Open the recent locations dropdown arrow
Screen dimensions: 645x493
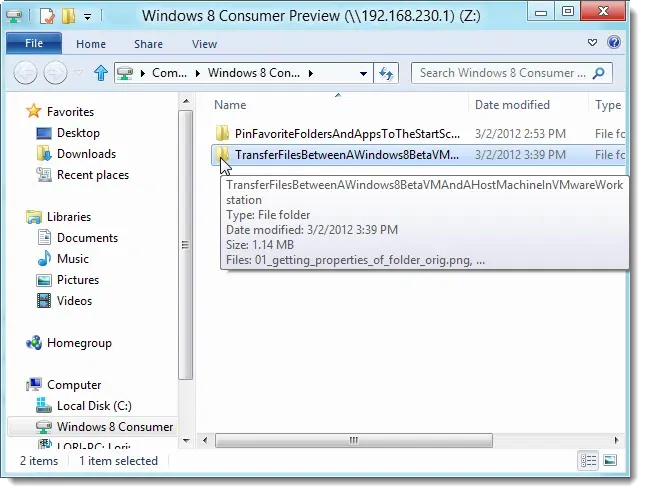[78, 73]
